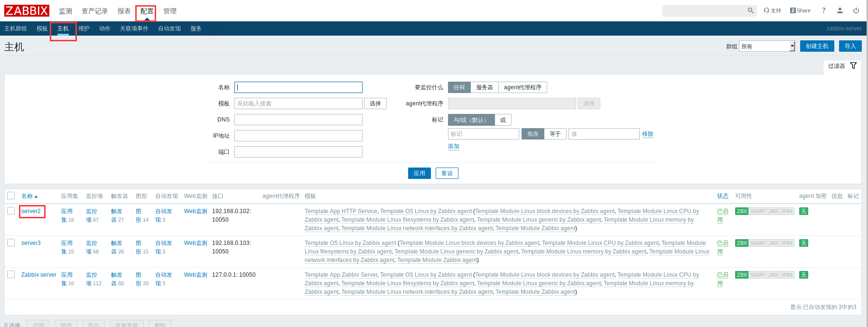Select the agent代理程序 monitored-by option

[x=523, y=87]
